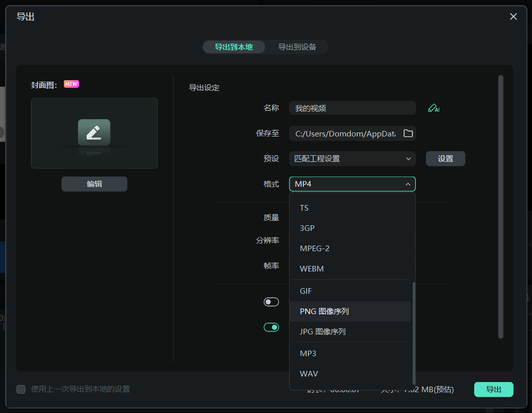The image size is (532, 413).
Task: Enable the first toggle switch
Action: [x=271, y=301]
